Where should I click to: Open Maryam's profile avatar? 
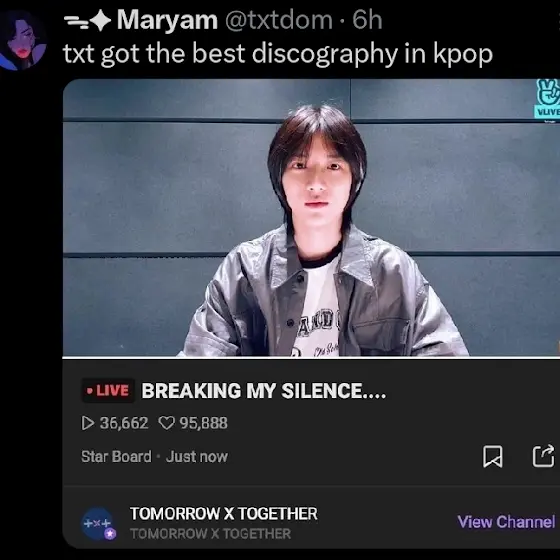coord(22,40)
